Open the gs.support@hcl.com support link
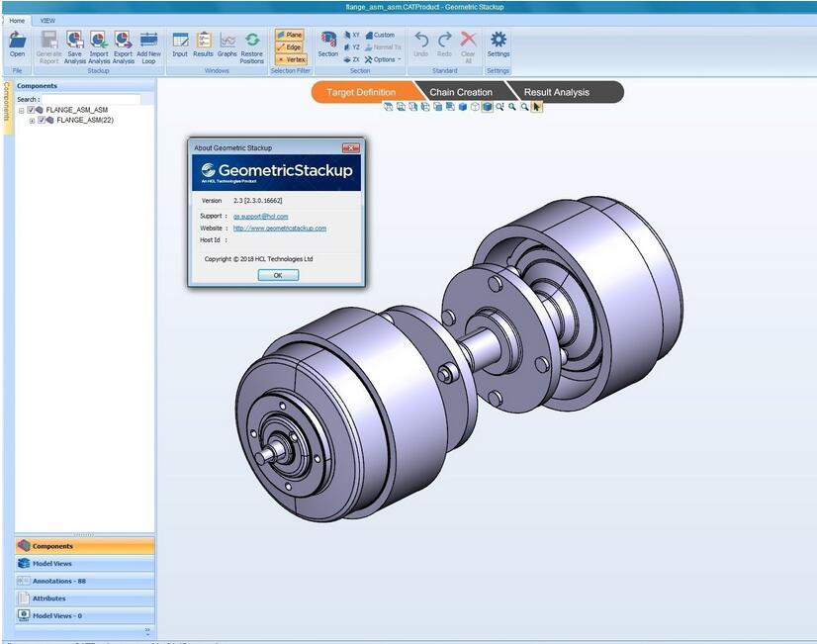The image size is (817, 644). (x=260, y=216)
